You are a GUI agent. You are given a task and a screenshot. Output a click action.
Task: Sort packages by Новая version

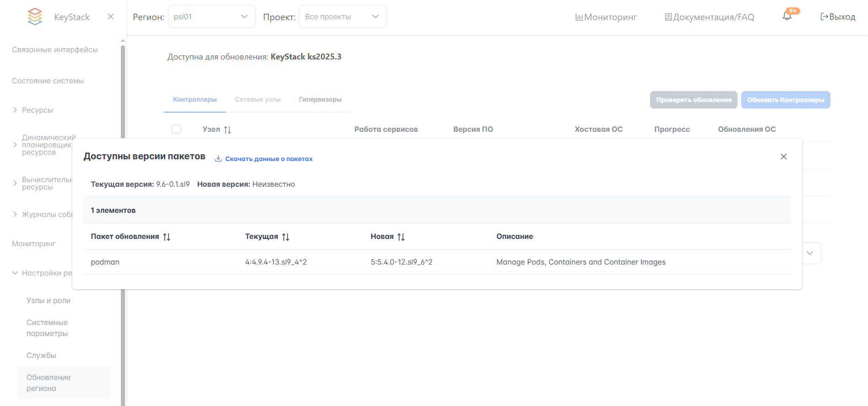(401, 237)
